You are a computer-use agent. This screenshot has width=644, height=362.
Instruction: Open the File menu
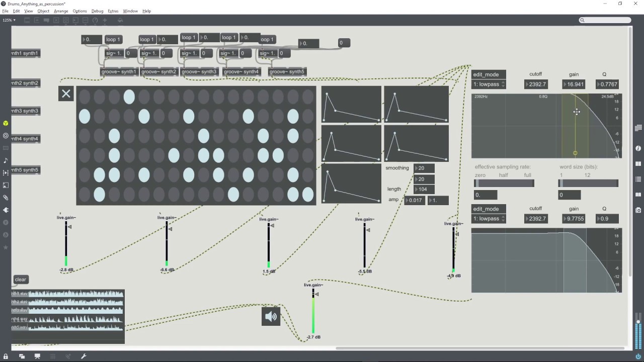(5, 11)
